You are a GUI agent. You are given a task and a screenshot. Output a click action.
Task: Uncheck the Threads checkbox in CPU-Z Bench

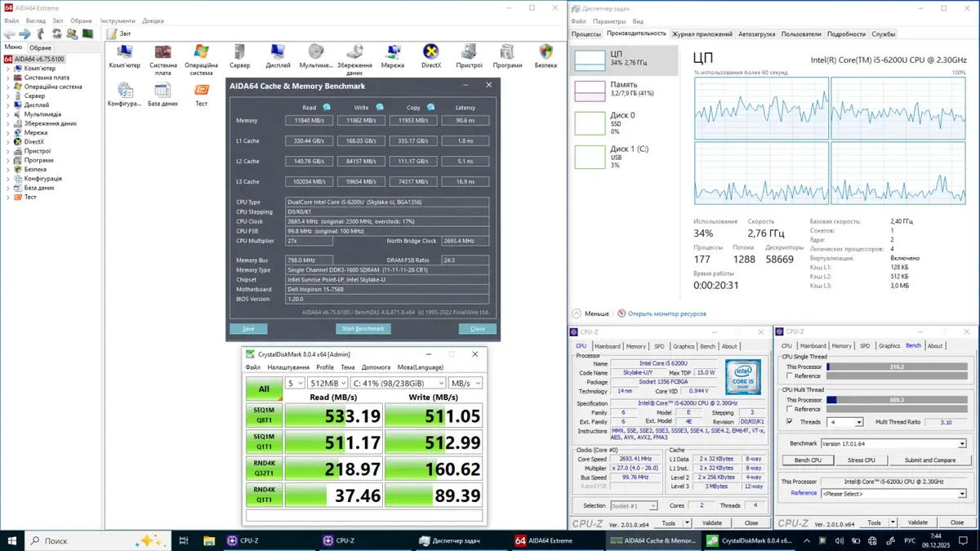coord(790,422)
